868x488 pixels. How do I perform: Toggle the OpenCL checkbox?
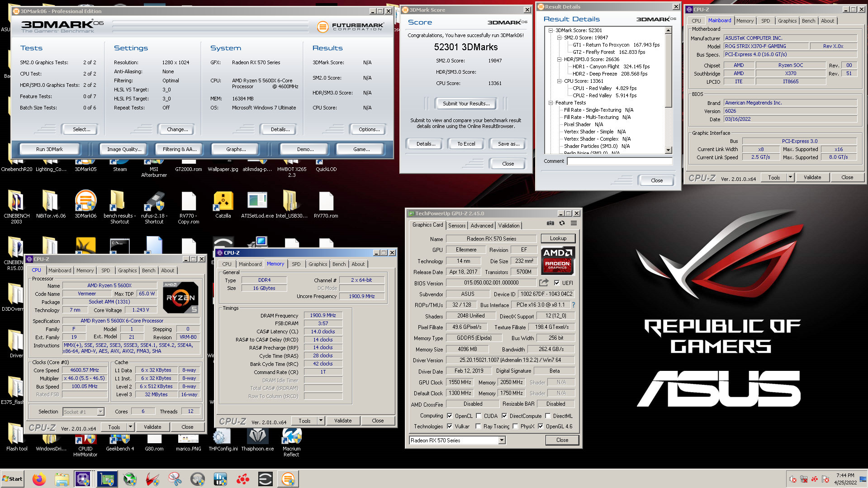[450, 416]
